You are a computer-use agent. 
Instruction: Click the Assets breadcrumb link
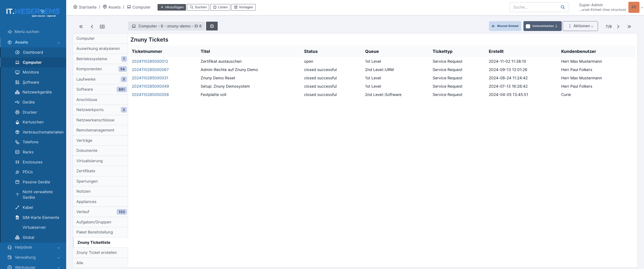(x=112, y=7)
